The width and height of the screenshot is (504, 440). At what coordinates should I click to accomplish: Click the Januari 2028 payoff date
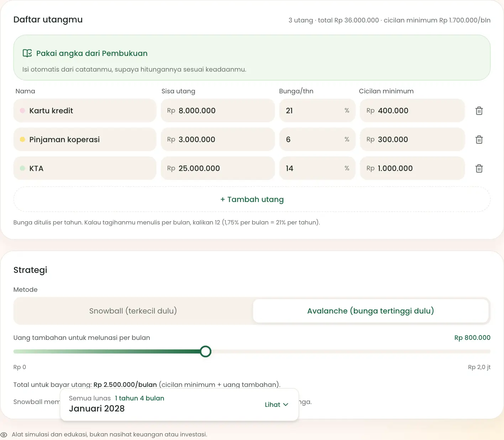97,409
